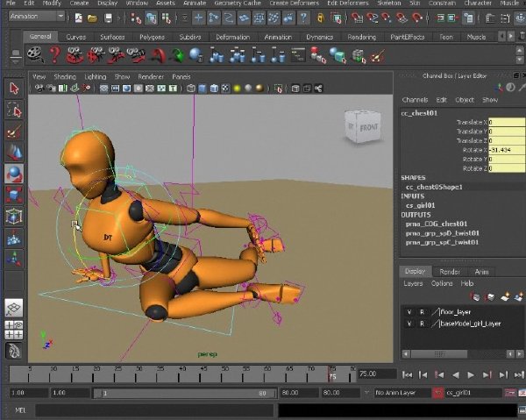The width and height of the screenshot is (526, 420).
Task: Click the film reel shelf icon
Action: 35,55
